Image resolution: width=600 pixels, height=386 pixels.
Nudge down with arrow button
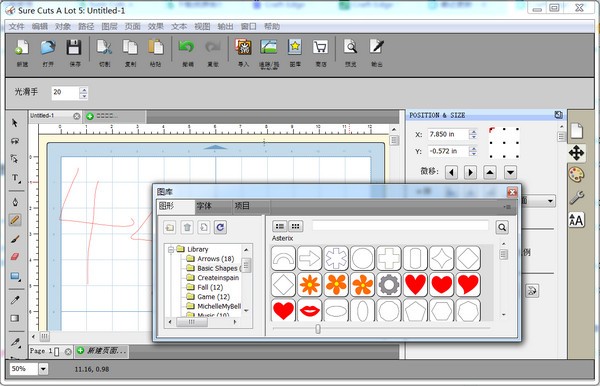tap(510, 172)
